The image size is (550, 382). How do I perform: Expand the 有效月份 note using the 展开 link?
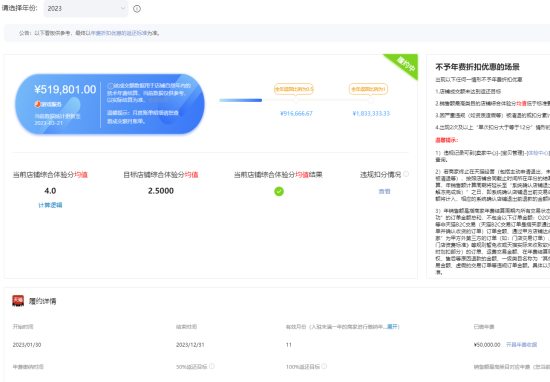(x=392, y=327)
